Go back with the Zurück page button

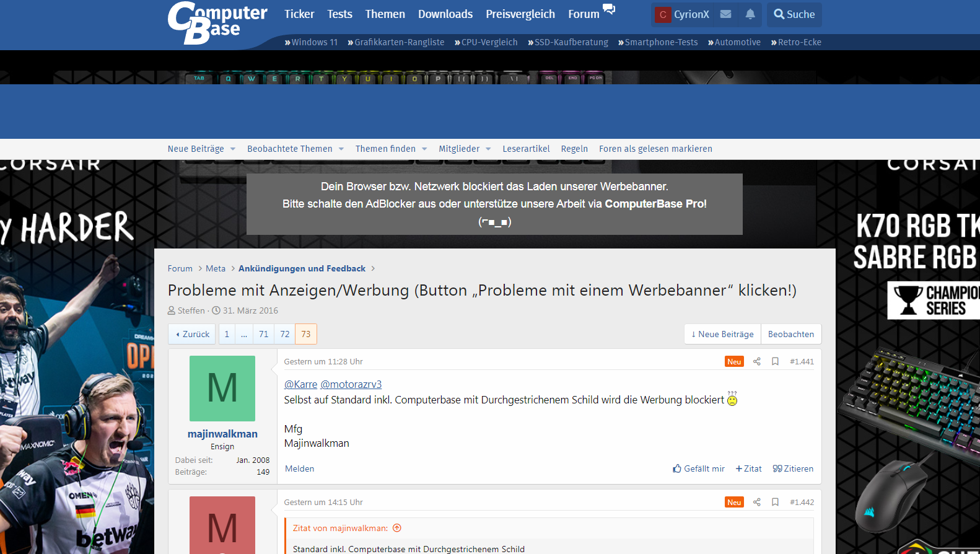click(x=192, y=334)
